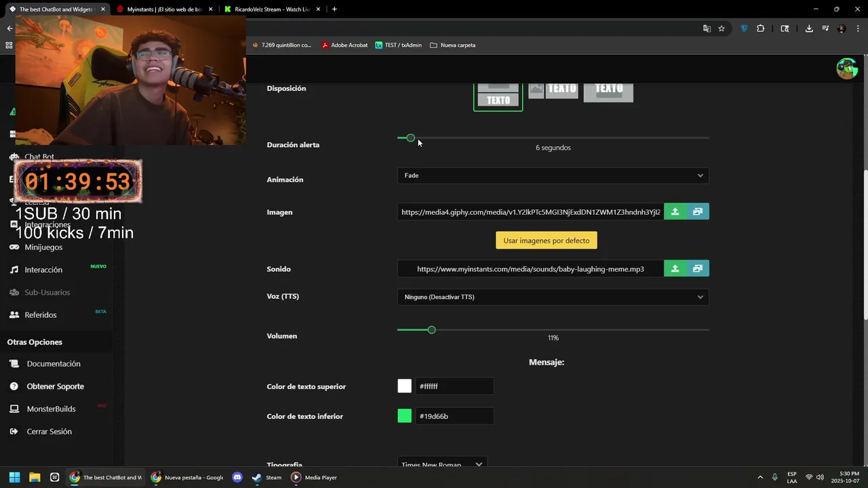Open a new browser tab with plus button

click(334, 9)
